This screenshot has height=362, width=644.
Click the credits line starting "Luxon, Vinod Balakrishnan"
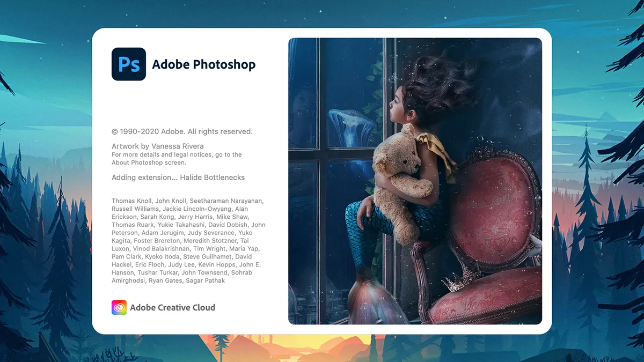coord(185,249)
